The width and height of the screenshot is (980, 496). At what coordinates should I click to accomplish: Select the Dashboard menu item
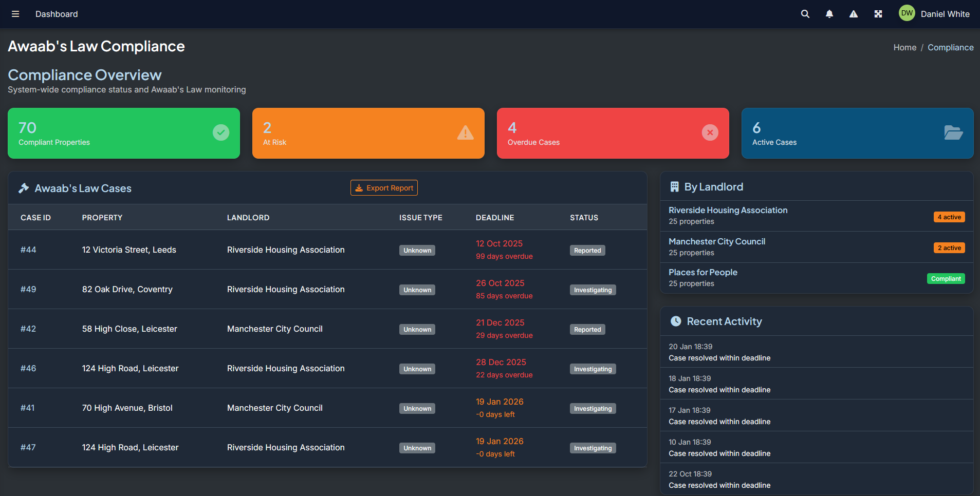57,14
